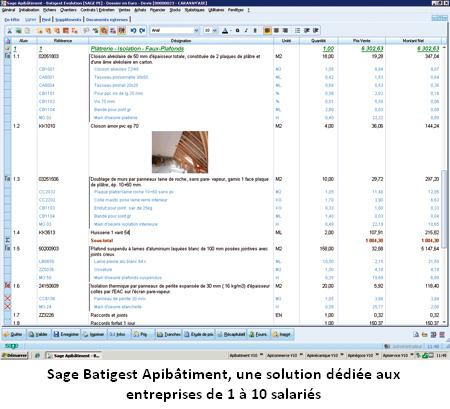This screenshot has width=450, height=409.
Task: Open the Utilitaires menu
Action: (x=216, y=10)
